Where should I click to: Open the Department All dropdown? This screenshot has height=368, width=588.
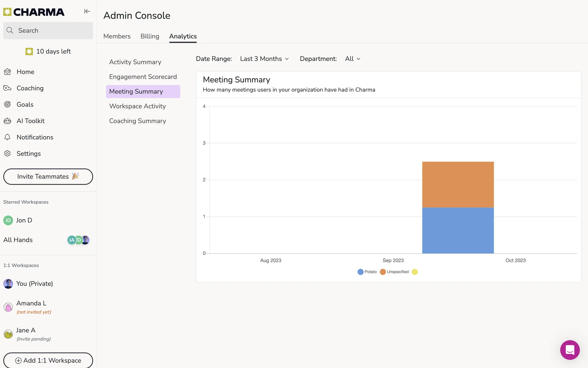352,59
